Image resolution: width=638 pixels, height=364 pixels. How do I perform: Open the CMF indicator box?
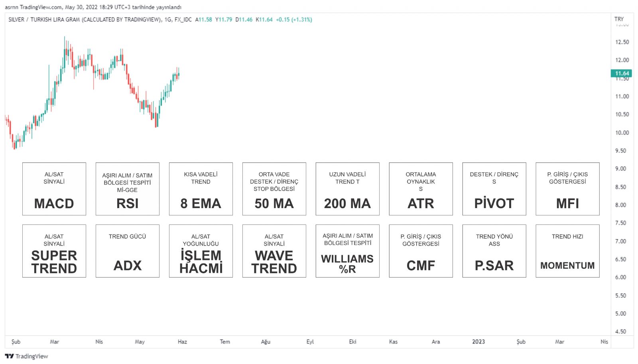coord(421,251)
